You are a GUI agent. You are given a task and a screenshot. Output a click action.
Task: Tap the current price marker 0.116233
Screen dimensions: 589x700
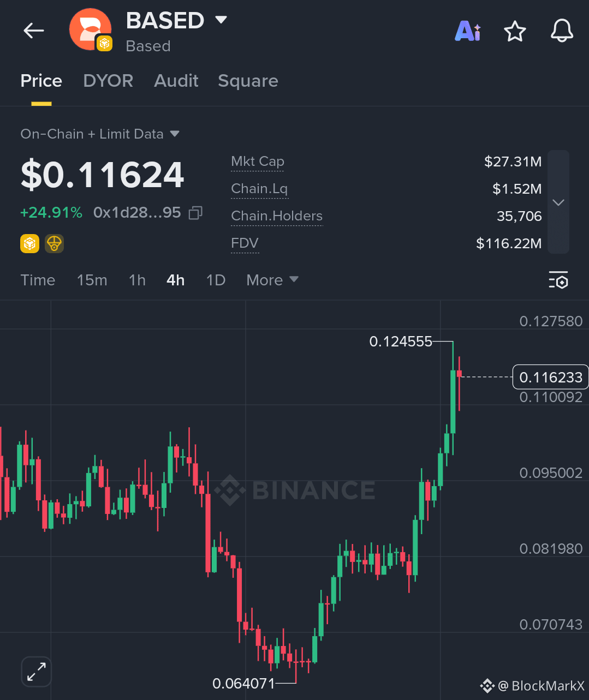pos(550,377)
